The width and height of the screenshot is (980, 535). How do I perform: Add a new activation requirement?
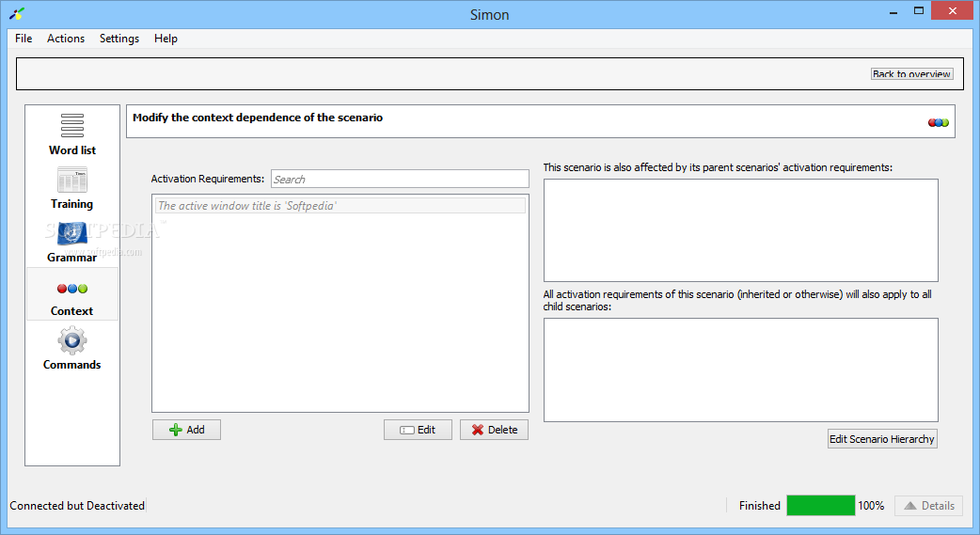(x=186, y=430)
